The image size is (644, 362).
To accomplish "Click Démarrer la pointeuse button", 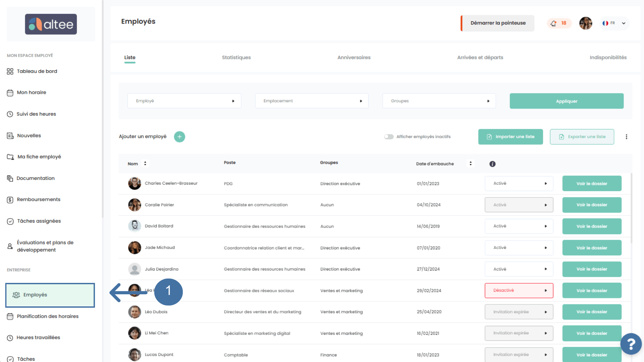I will click(497, 23).
